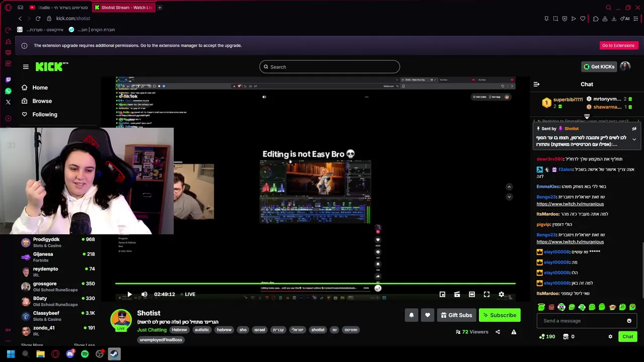Screen dimensions: 644x362
Task: Seek on the green stream progress bar
Action: pos(315,284)
